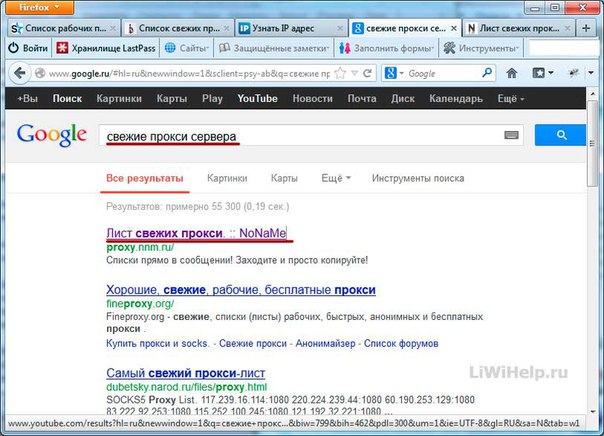Open result 'Хорошие, свежие, рабочие, бесплатные прокси'
Image resolution: width=604 pixels, height=436 pixels.
pyautogui.click(x=241, y=290)
